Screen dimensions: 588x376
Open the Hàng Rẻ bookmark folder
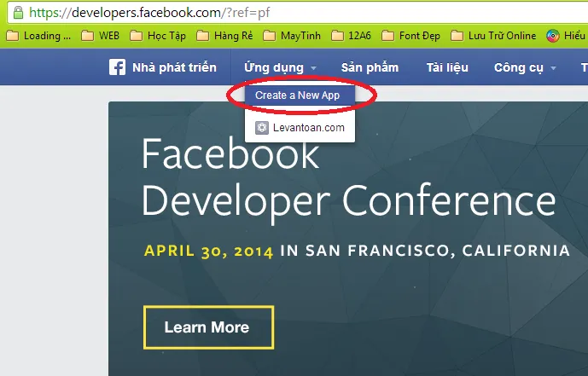coord(224,36)
